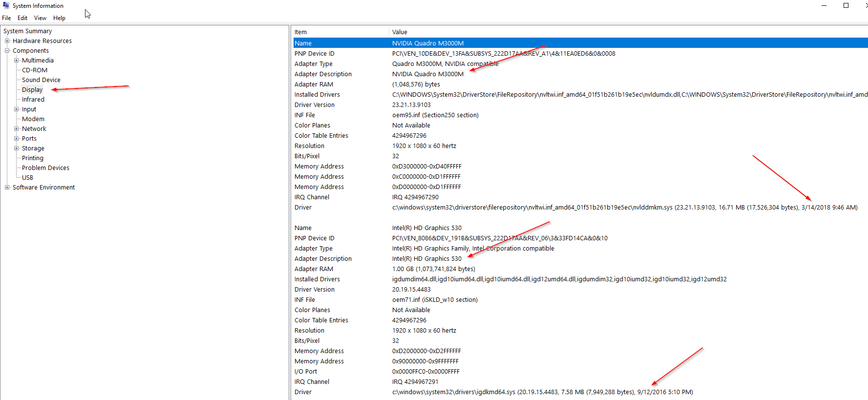Screen dimensions: 868x400
Task: Click "Quadro M3000M, NVIDIA compatible" adapter type
Action: (445, 64)
